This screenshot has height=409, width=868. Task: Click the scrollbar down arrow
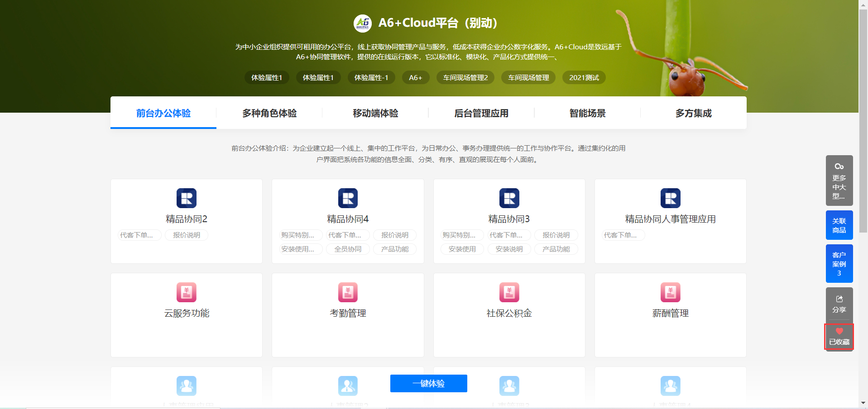[x=863, y=403]
